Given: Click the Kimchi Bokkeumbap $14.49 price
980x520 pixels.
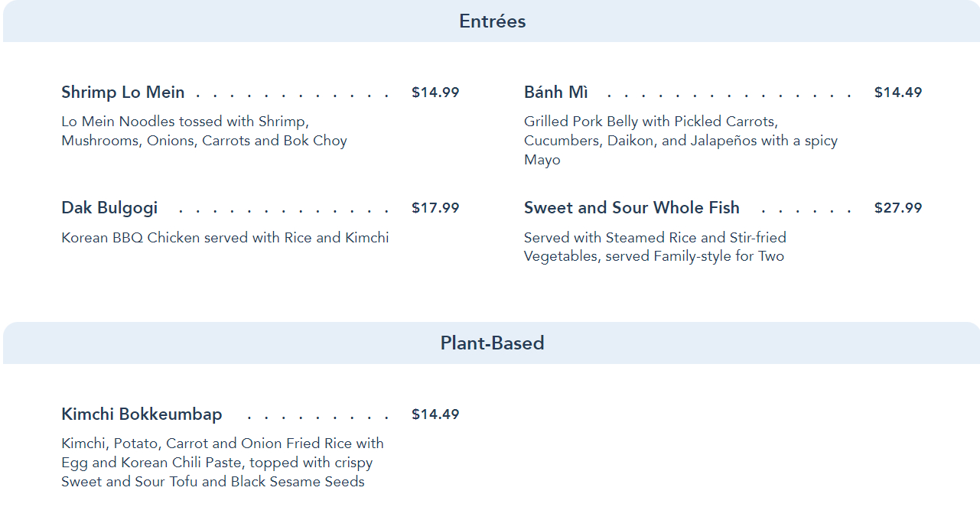Looking at the screenshot, I should [435, 414].
